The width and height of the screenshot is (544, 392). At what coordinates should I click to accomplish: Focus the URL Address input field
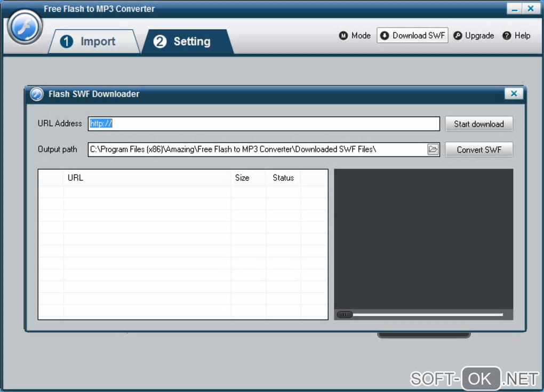point(263,124)
